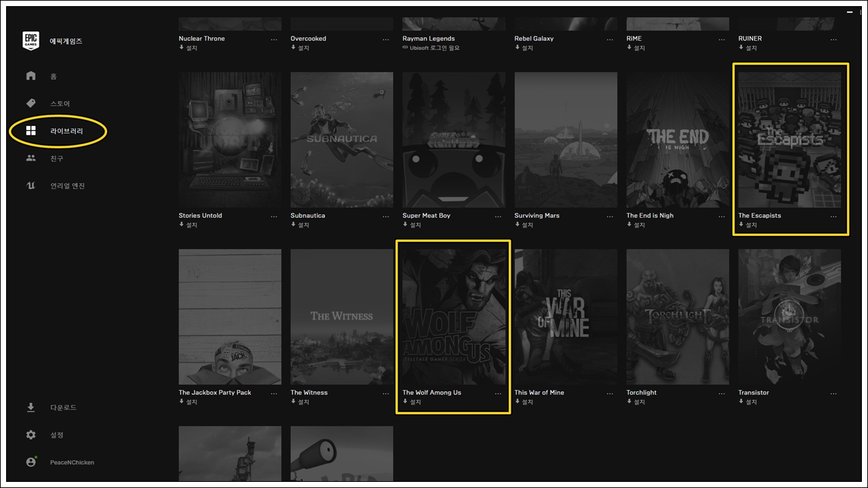
Task: Click the friends people icon
Action: 31,158
